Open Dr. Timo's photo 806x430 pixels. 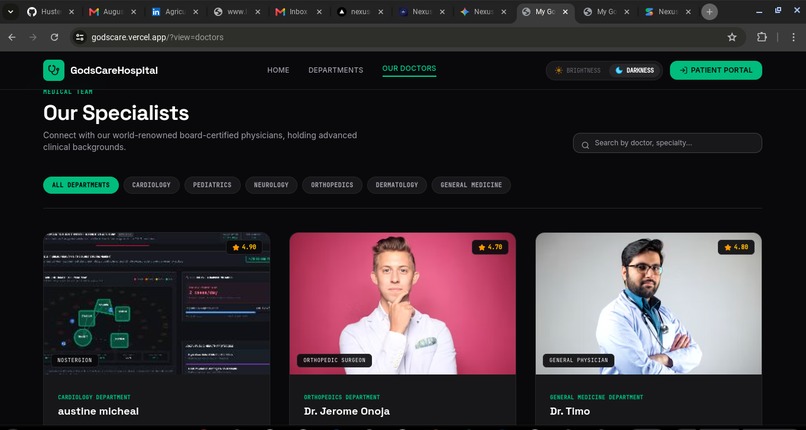point(649,303)
